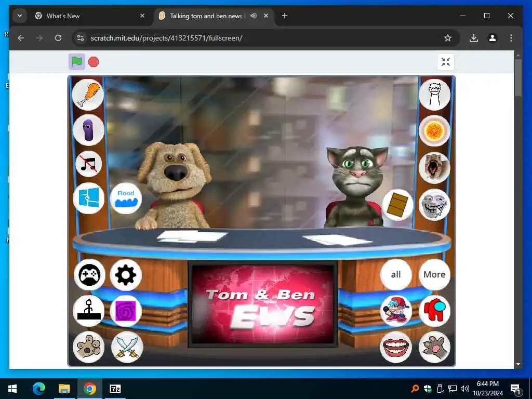The width and height of the screenshot is (532, 399).
Task: Close the Talking tom and ben news tab
Action: click(266, 16)
